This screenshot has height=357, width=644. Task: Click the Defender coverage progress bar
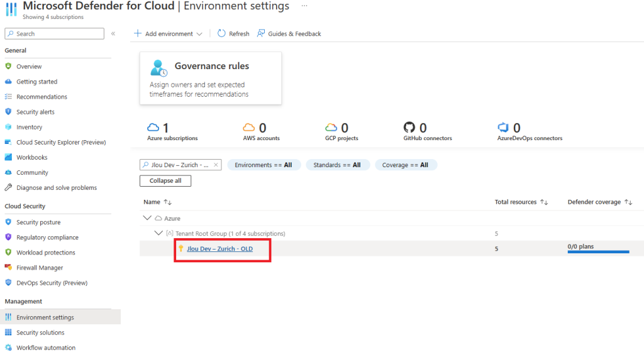[x=599, y=252]
